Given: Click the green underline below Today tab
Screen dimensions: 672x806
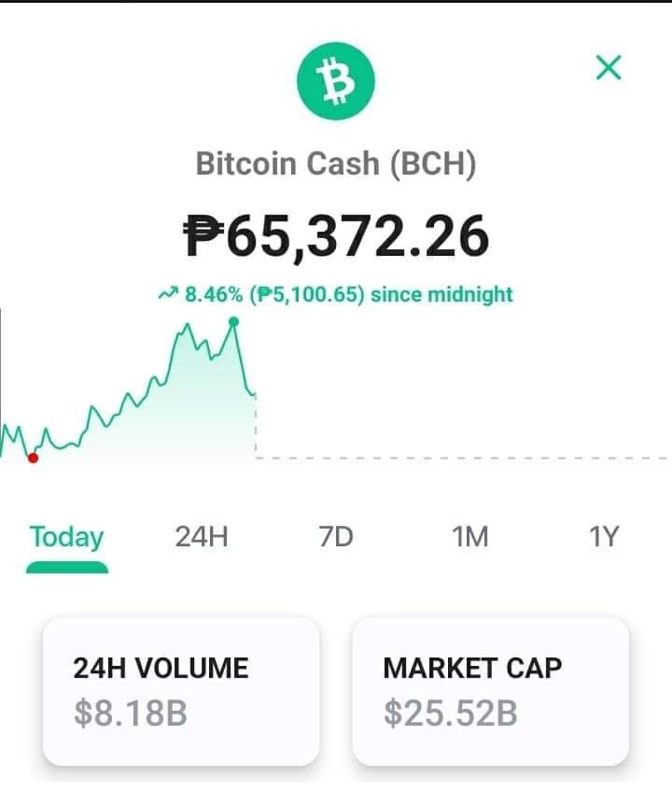Looking at the screenshot, I should pyautogui.click(x=67, y=567).
